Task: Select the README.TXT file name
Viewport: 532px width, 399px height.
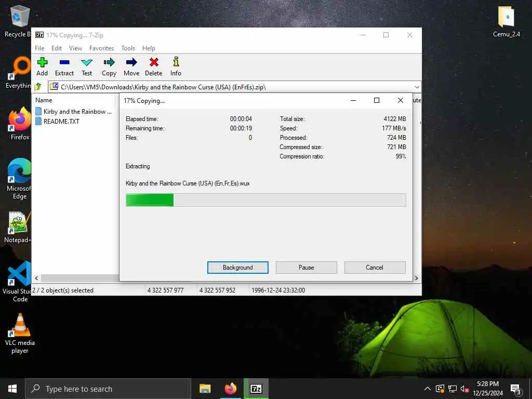Action: 61,121
